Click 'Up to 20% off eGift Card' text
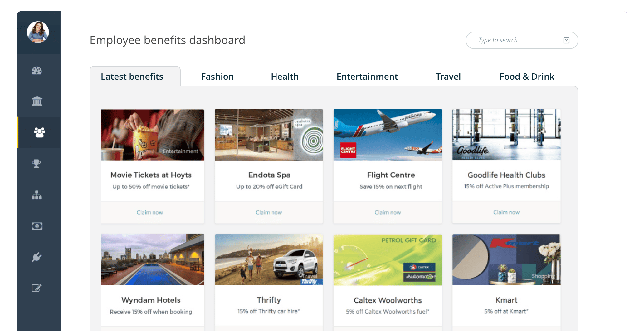The width and height of the screenshot is (644, 331). coord(269,186)
